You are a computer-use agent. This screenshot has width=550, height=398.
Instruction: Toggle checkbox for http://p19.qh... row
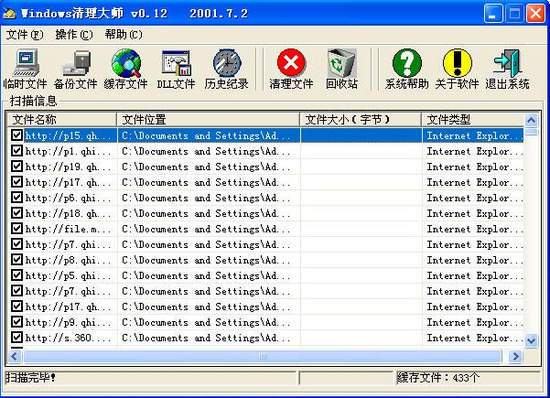[17, 166]
